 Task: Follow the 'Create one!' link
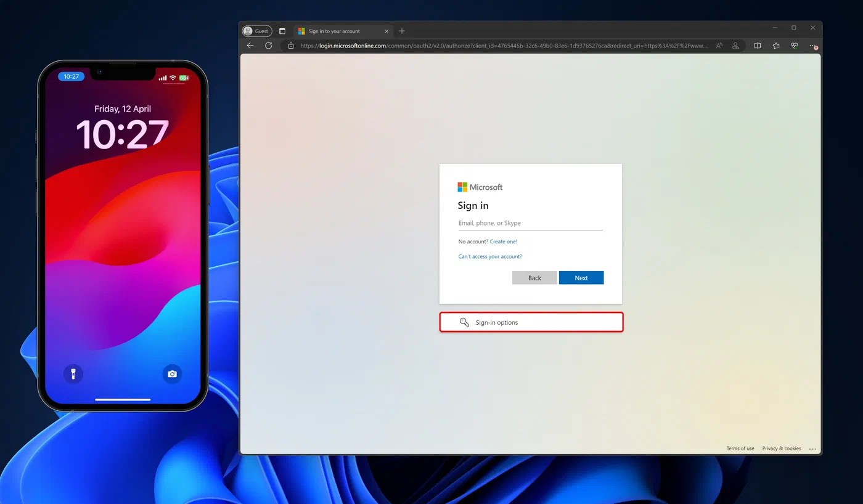tap(504, 242)
